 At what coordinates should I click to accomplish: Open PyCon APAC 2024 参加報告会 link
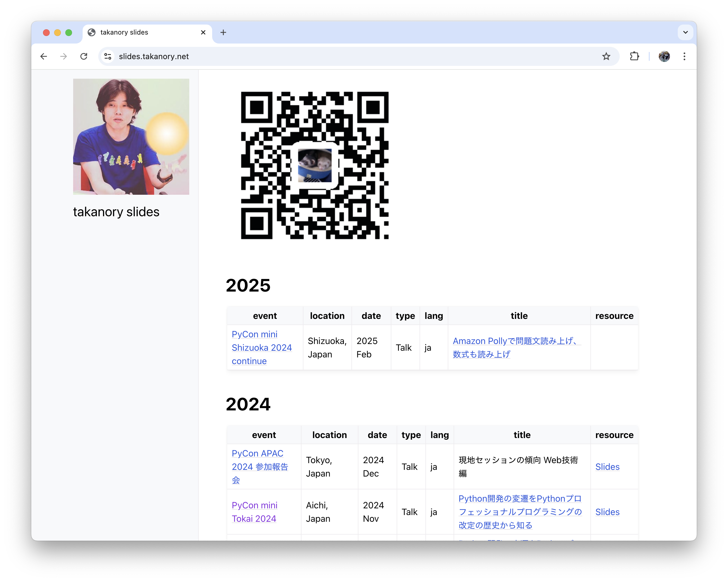click(259, 466)
